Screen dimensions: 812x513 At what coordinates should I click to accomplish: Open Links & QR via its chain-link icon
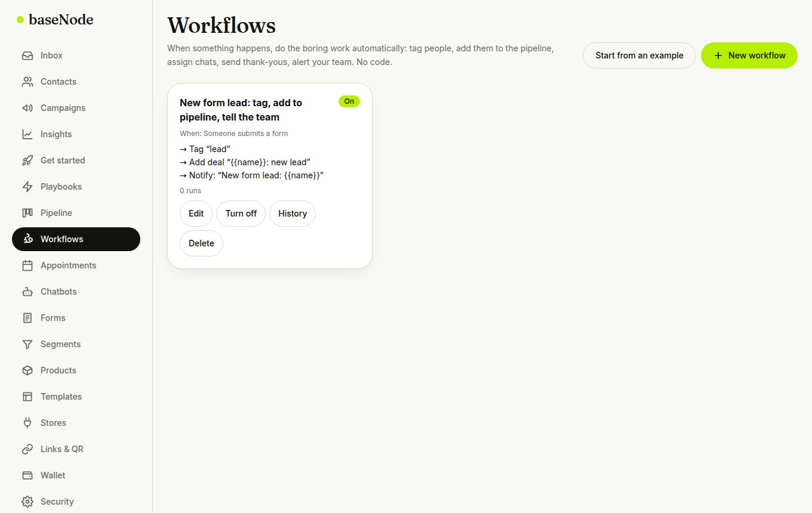point(27,449)
